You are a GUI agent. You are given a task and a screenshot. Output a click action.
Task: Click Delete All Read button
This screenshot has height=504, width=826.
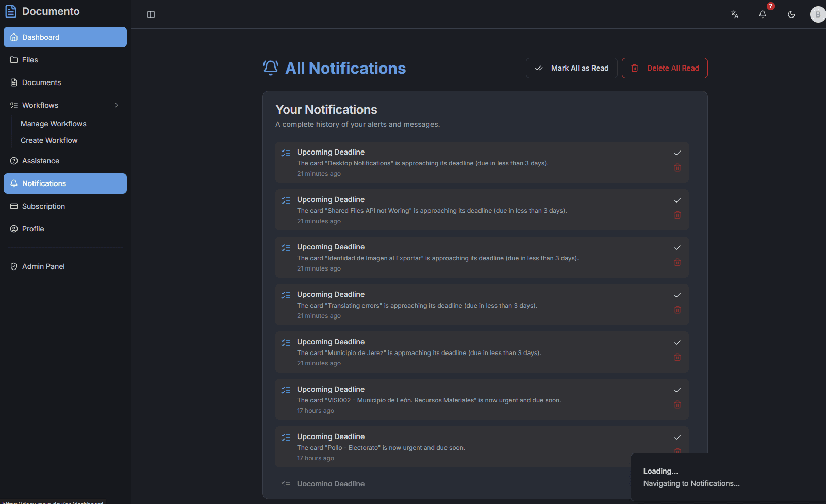[665, 68]
